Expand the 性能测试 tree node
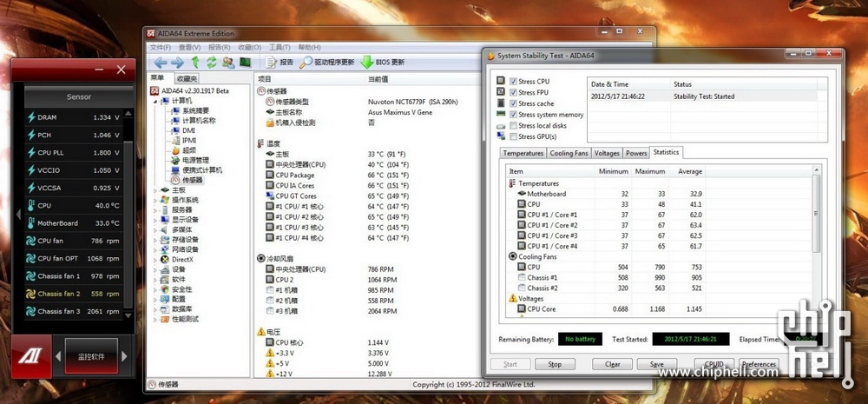 click(155, 319)
